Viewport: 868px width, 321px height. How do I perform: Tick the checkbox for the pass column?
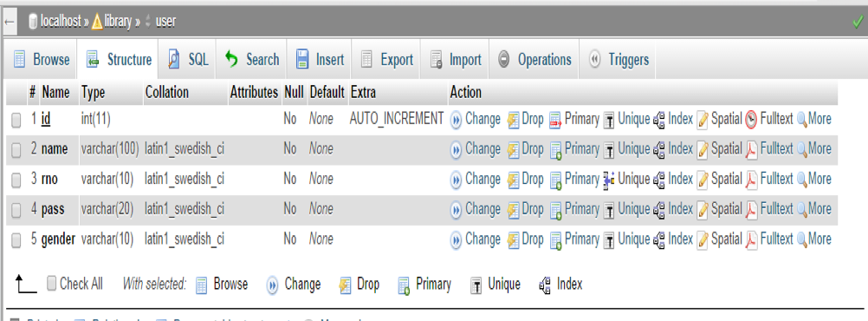coord(16,210)
